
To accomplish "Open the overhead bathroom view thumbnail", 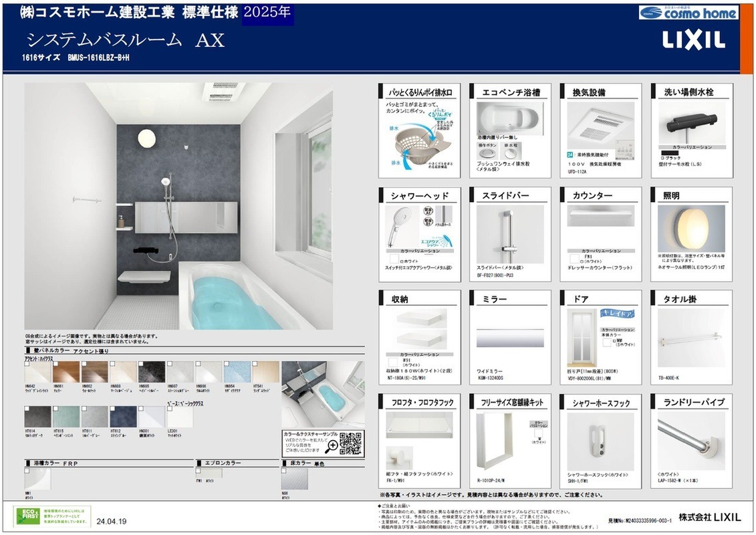I will point(323,394).
